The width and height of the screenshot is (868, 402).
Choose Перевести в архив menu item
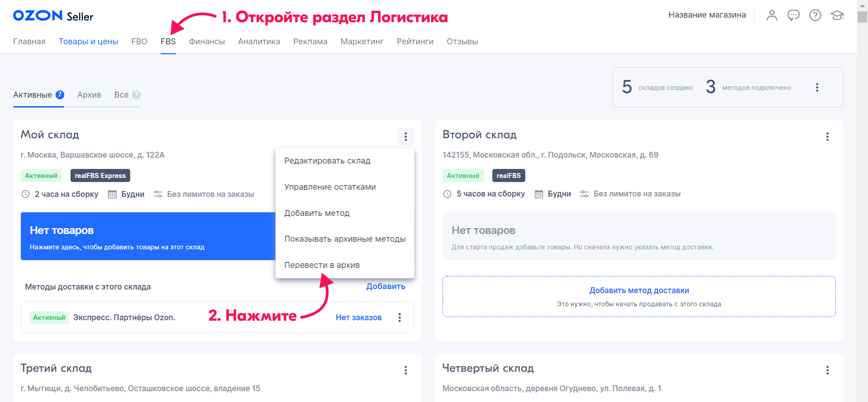[322, 265]
